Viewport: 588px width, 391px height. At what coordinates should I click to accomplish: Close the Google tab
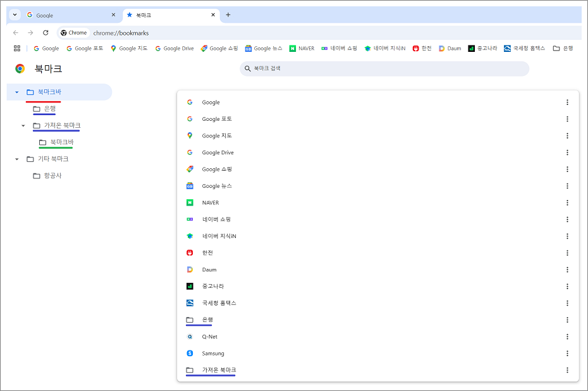point(114,15)
